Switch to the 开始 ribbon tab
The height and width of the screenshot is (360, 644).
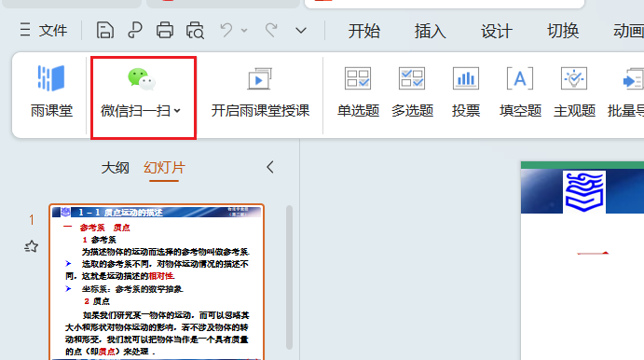pyautogui.click(x=363, y=31)
